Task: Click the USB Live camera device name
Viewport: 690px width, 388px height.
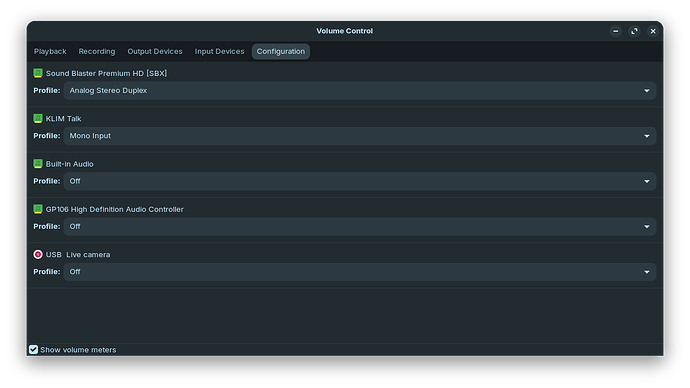Action: tap(78, 255)
